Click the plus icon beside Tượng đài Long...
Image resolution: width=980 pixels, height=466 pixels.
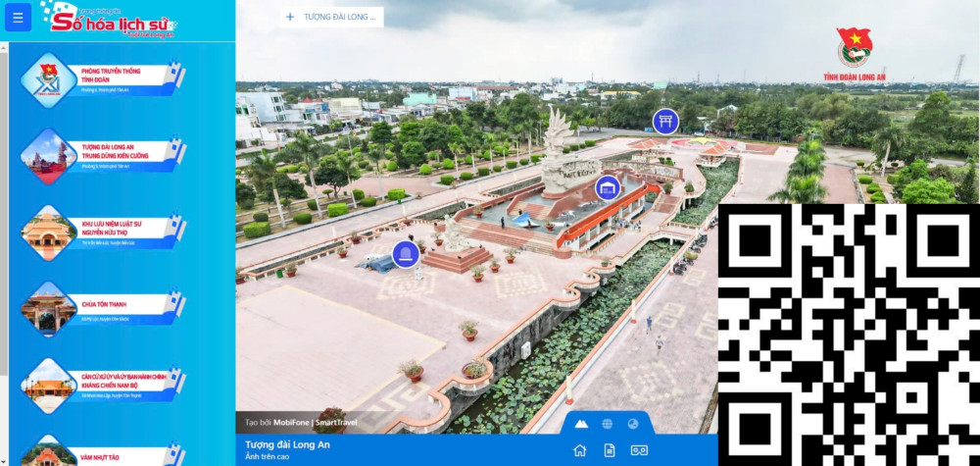(290, 17)
